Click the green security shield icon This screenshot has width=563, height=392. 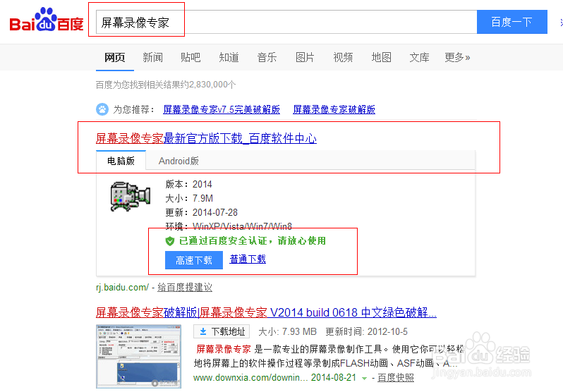click(170, 241)
